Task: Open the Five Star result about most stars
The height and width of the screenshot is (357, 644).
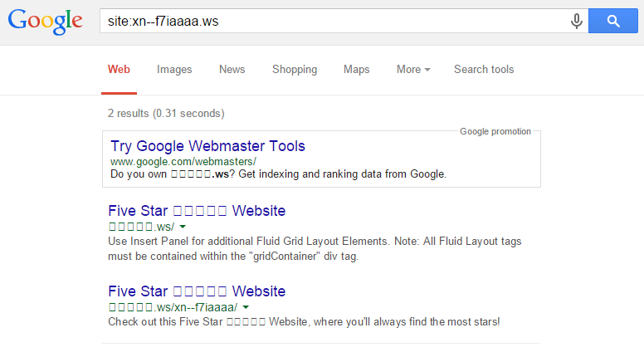Action: (197, 291)
